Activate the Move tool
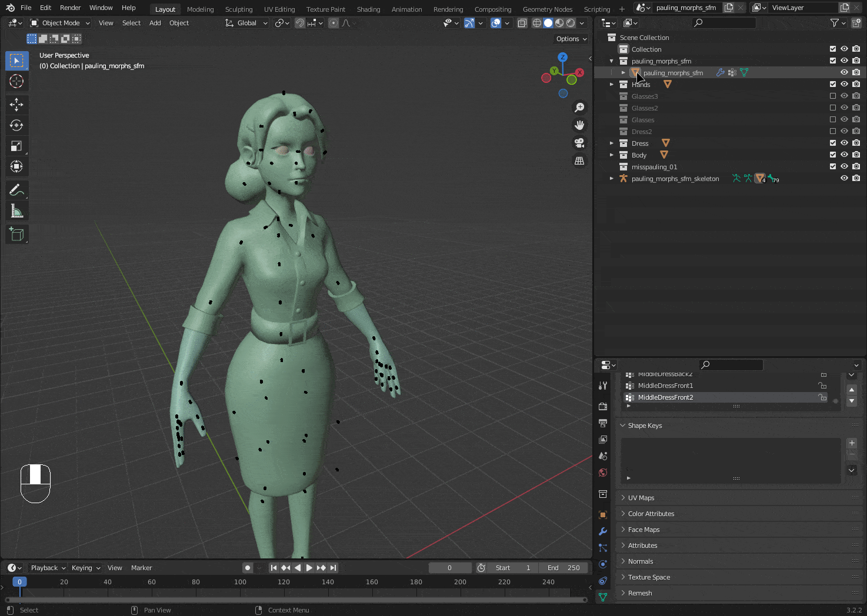This screenshot has width=867, height=616. pyautogui.click(x=16, y=105)
